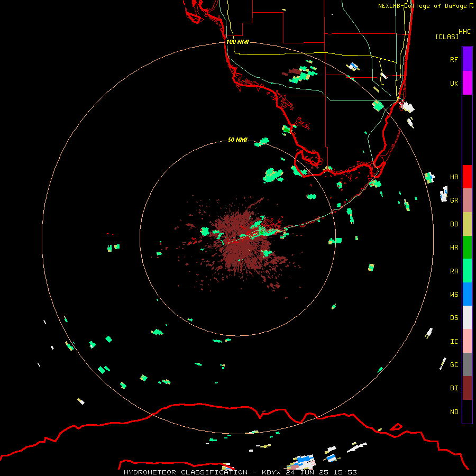Click the 'HHC' product code text
This screenshot has height=476, width=476.
[x=464, y=32]
